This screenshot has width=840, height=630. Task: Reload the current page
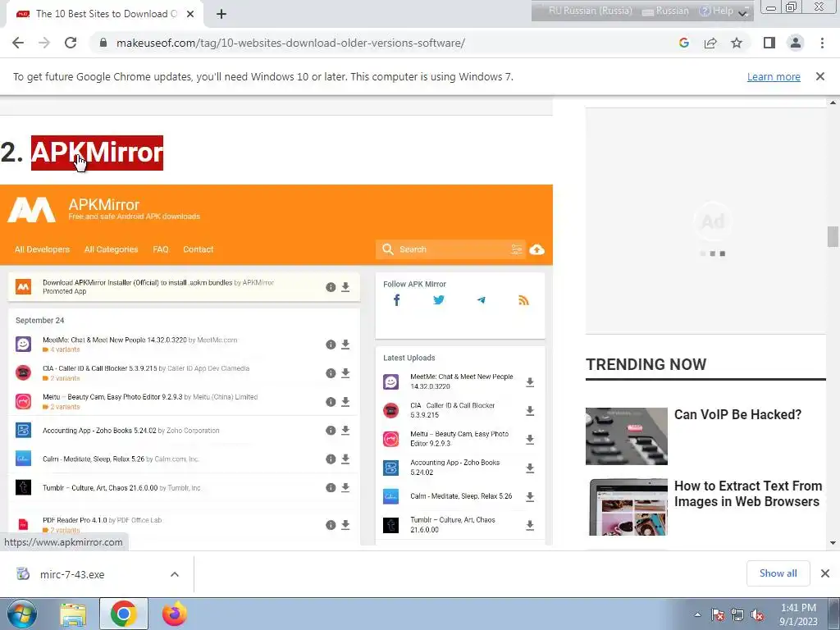71,43
